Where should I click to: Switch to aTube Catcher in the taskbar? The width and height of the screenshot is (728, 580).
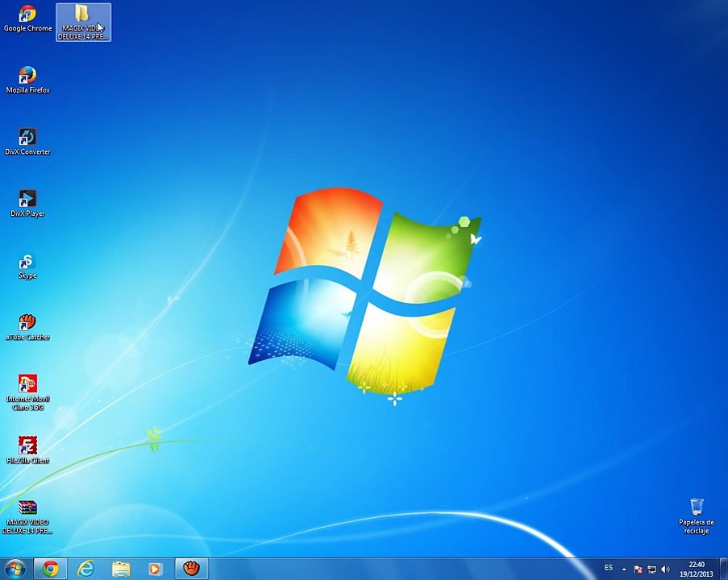coord(191,569)
